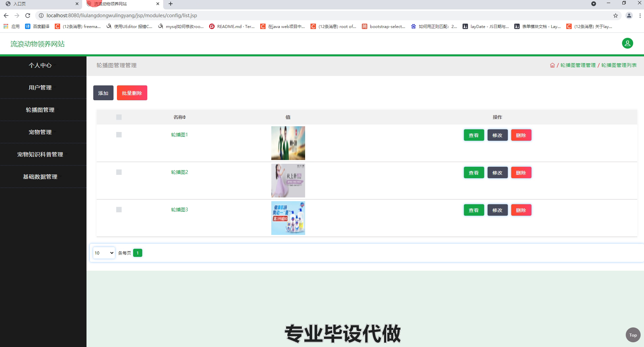Edit the 轮播图3 record with 修改
Image resolution: width=644 pixels, height=347 pixels.
pos(497,210)
